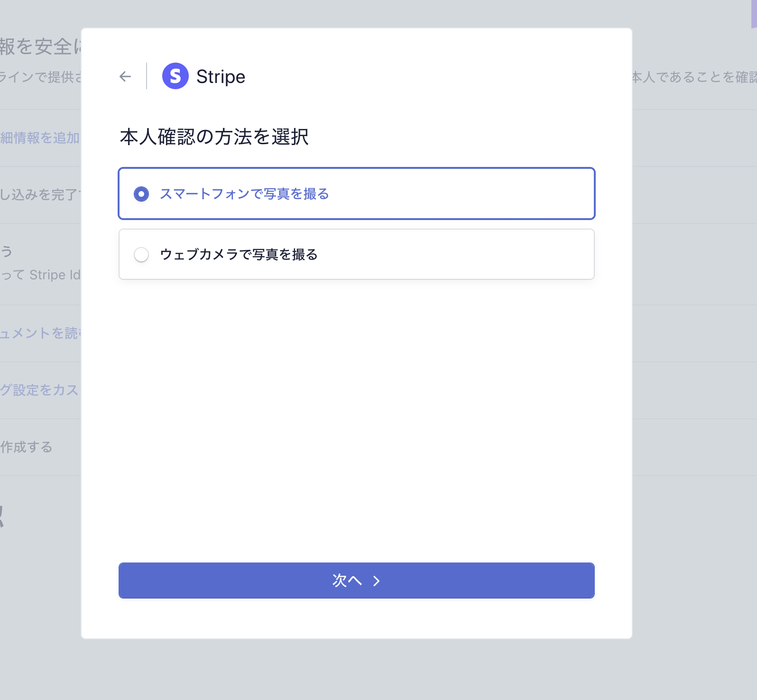
Task: Open the 細情報を追加 link in the background
Action: point(40,138)
